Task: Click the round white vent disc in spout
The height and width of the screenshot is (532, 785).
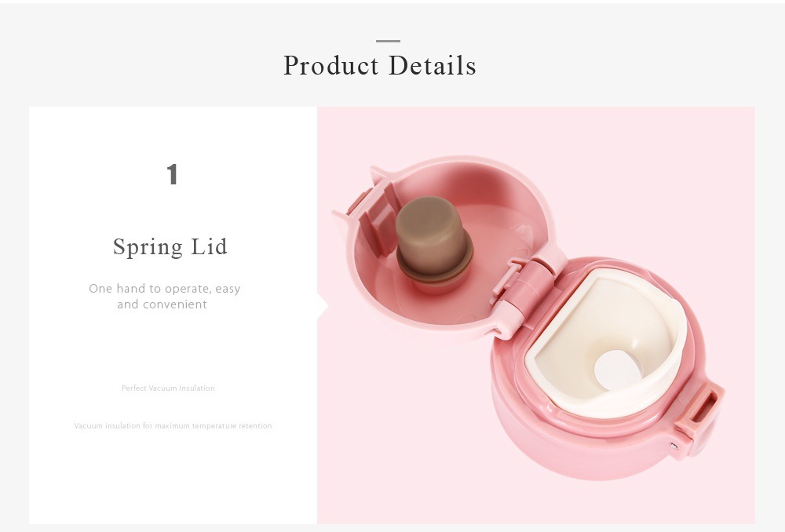Action: [617, 370]
